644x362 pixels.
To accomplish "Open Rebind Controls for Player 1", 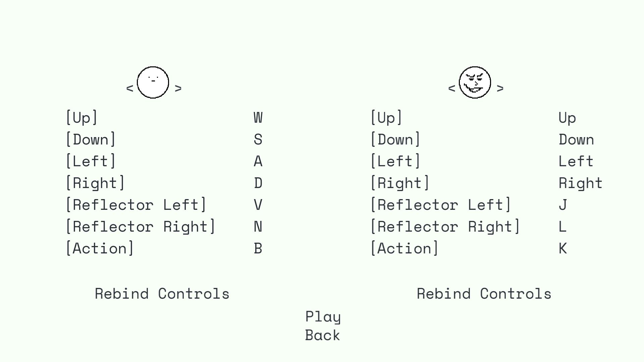I will [162, 293].
